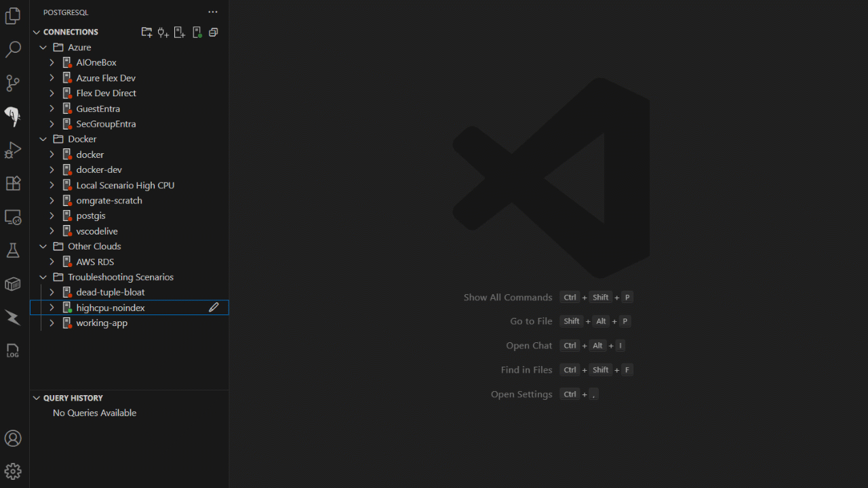Open the Accounts menu

pos(13,439)
